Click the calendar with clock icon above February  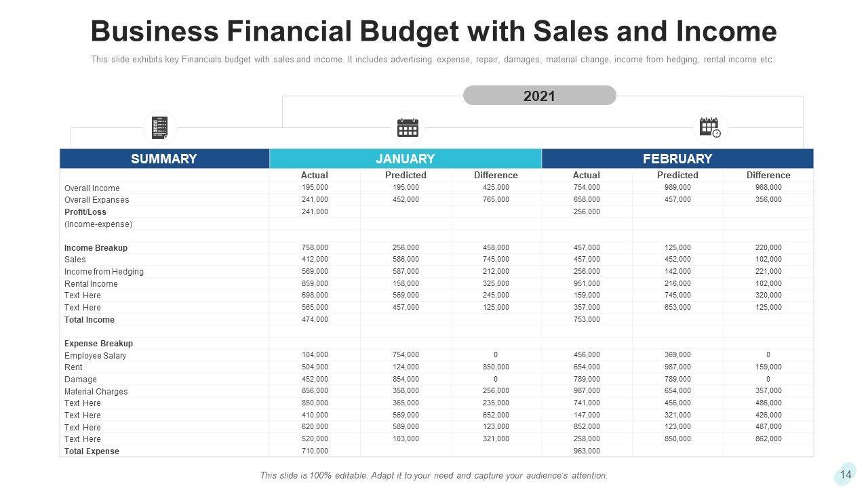(x=710, y=127)
